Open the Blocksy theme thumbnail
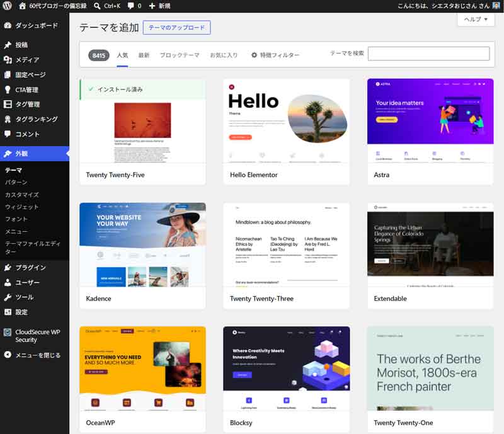The width and height of the screenshot is (504, 434). click(287, 368)
